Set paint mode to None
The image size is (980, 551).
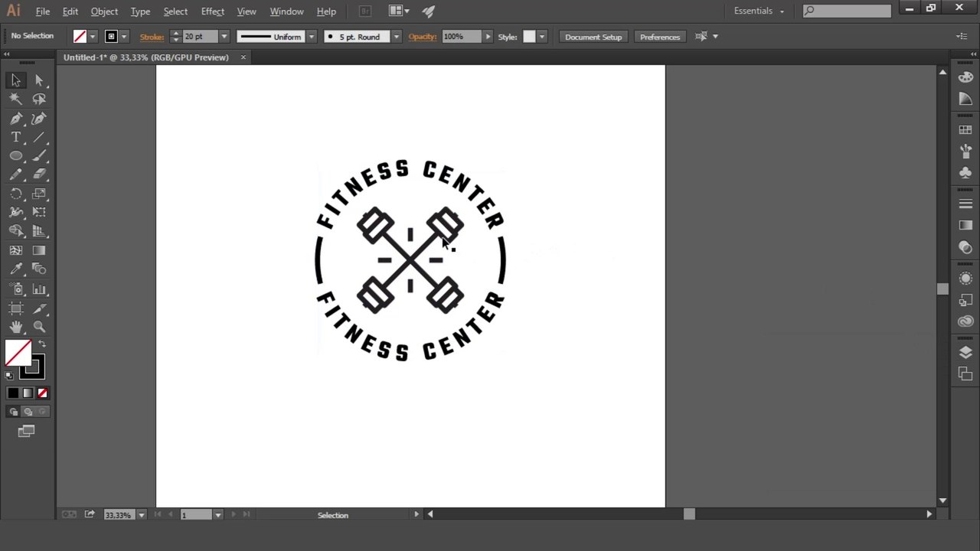click(42, 393)
